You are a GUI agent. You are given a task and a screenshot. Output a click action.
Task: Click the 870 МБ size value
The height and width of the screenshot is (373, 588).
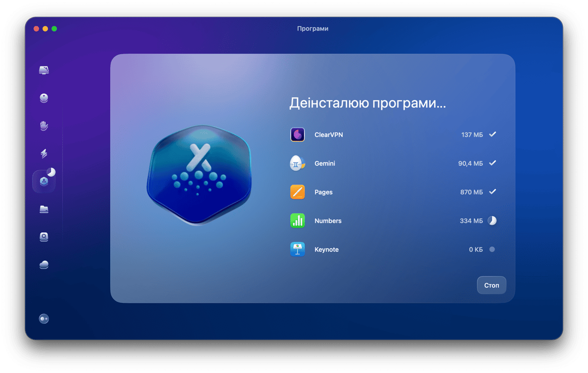coord(471,192)
